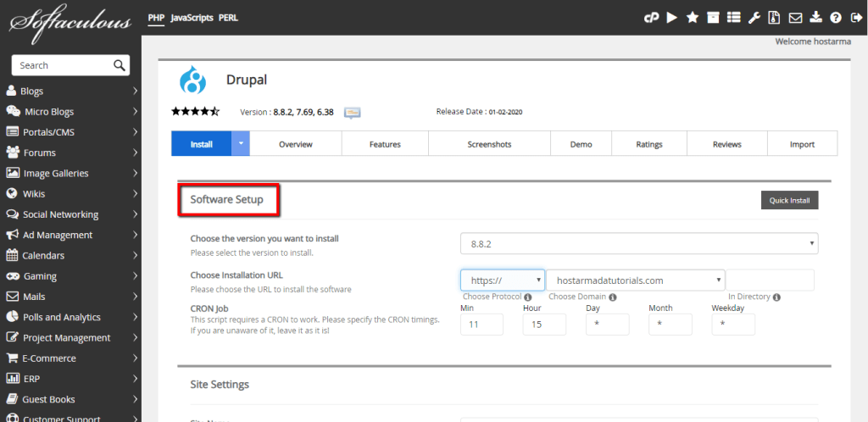868x422 pixels.
Task: Click the cPanel icon in top bar
Action: 651,17
